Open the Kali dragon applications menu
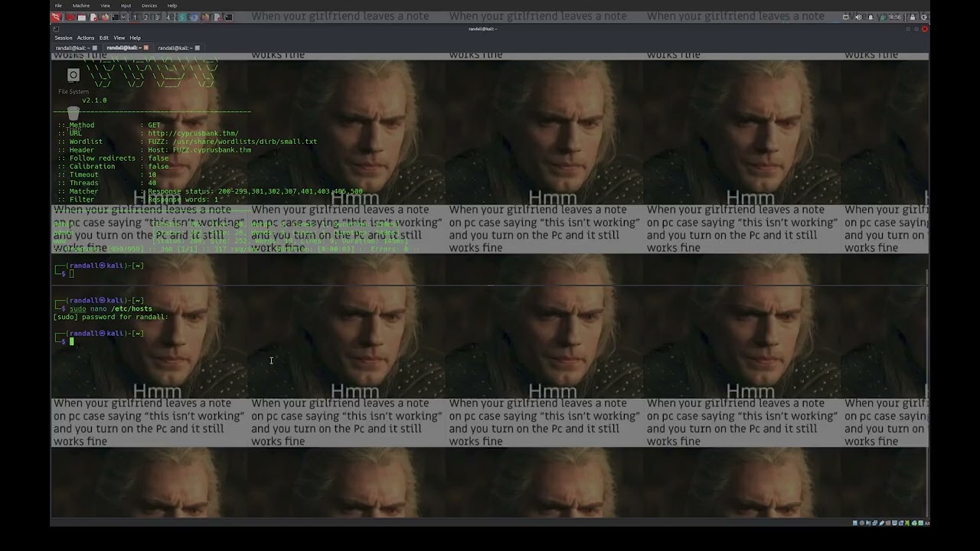The image size is (980, 551). coord(56,17)
